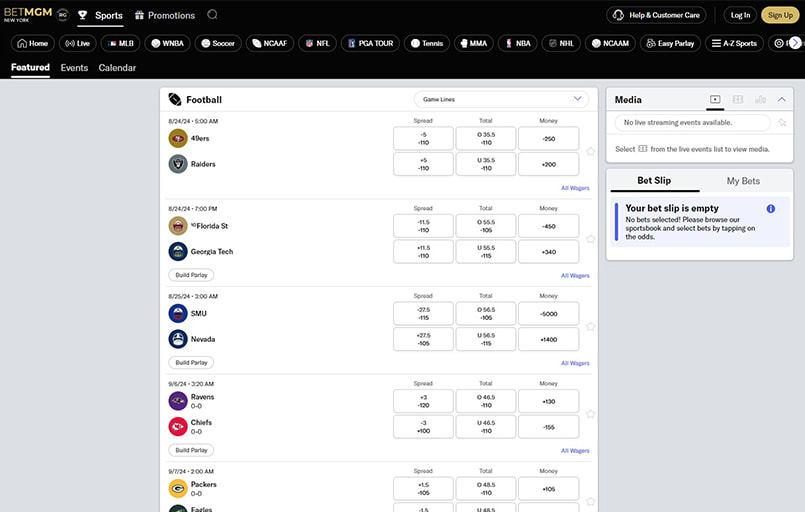The width and height of the screenshot is (805, 512).
Task: Click the Raiders team logo
Action: click(178, 164)
